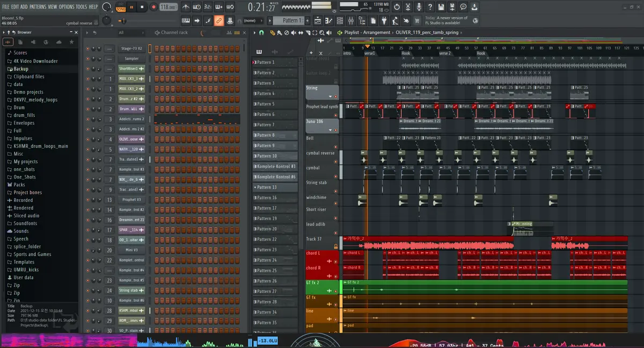Toggle the metronome icon
This screenshot has height=348, width=644.
click(185, 7)
